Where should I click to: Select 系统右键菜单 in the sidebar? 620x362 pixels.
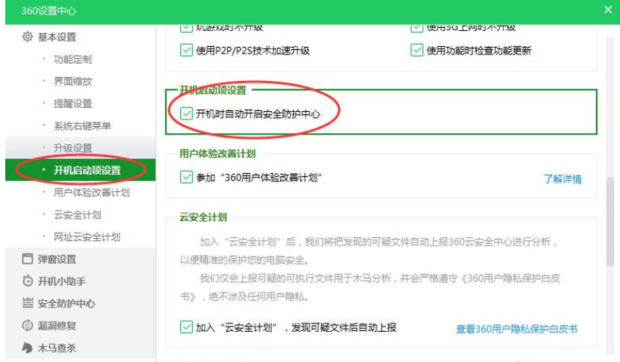coord(82,126)
